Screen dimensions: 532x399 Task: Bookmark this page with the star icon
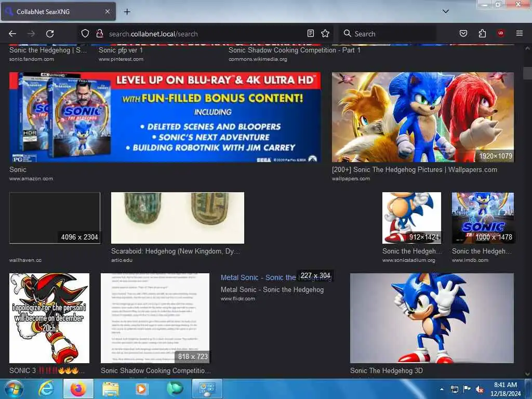pyautogui.click(x=325, y=33)
